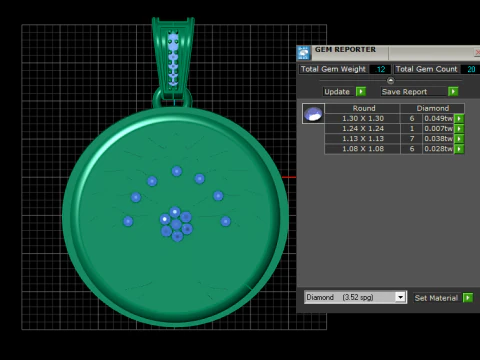Click the Total Gem Weight value field
The width and height of the screenshot is (480, 360).
[380, 69]
